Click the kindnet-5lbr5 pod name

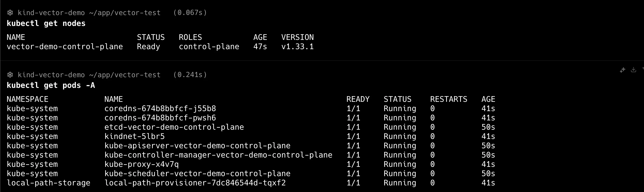click(x=134, y=136)
